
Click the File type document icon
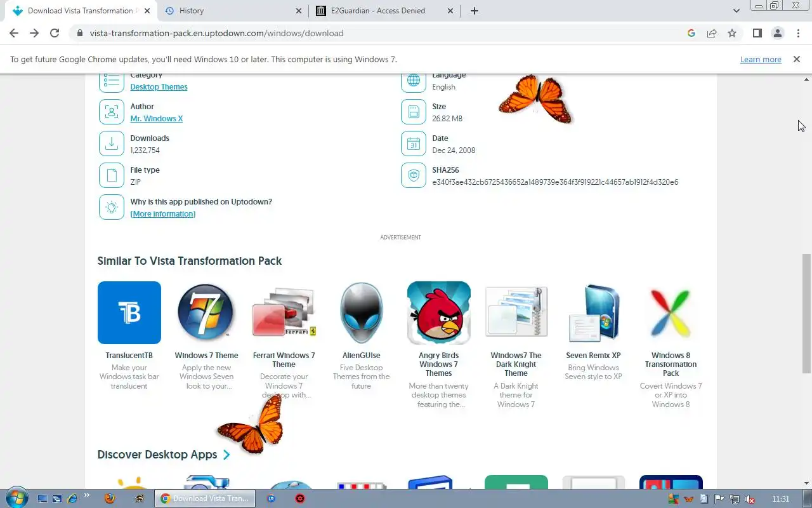pos(112,175)
